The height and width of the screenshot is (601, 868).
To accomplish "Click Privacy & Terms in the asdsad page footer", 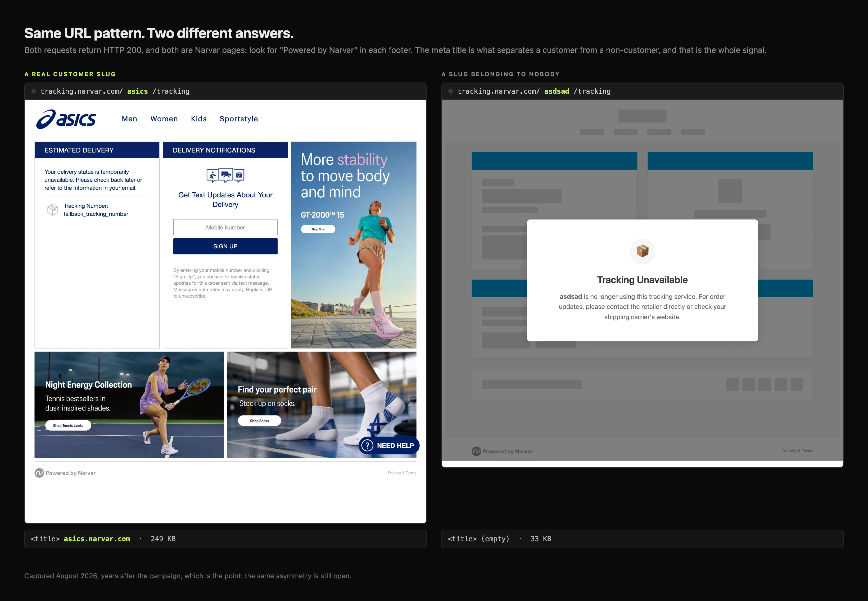I will point(798,451).
